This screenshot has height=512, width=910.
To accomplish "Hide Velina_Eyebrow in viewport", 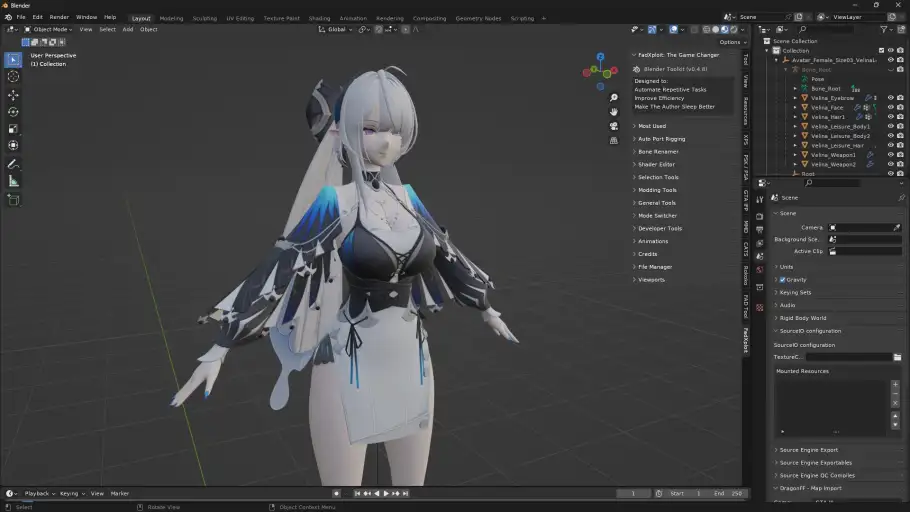I will 891,98.
